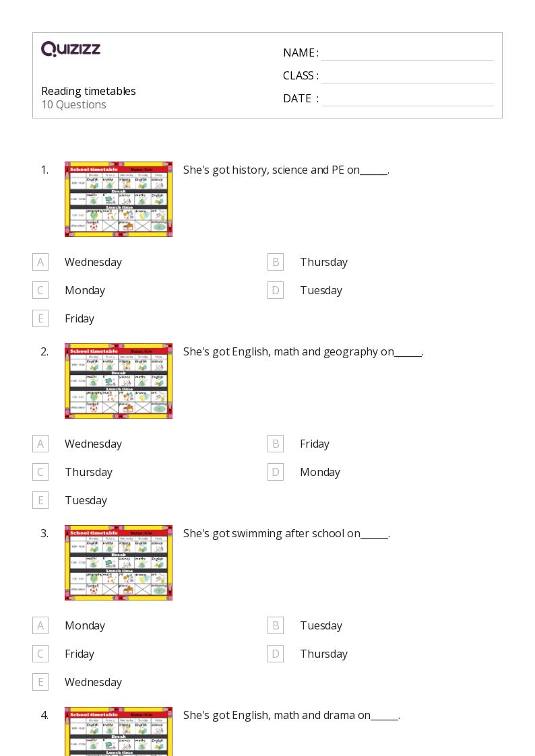Open the timetable thumbnail for question 1
This screenshot has height=756, width=535.
click(x=119, y=199)
